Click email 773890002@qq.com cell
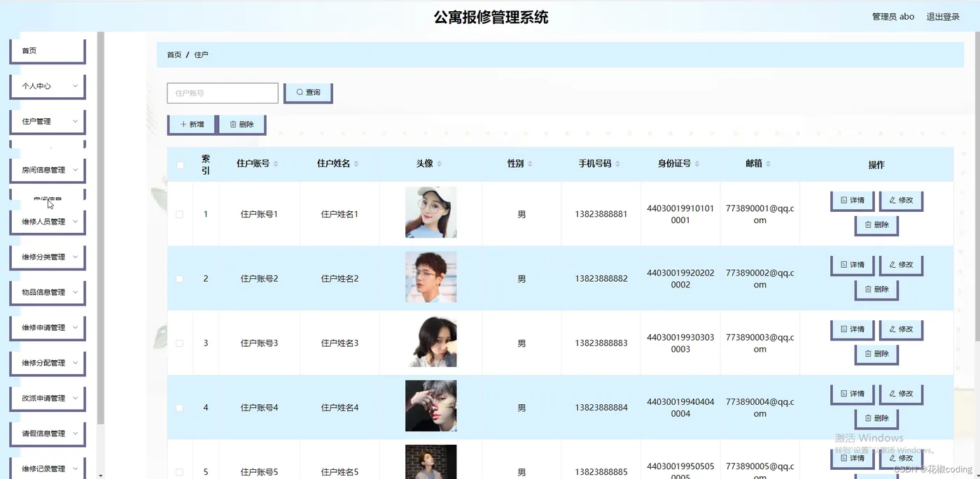 click(x=760, y=278)
